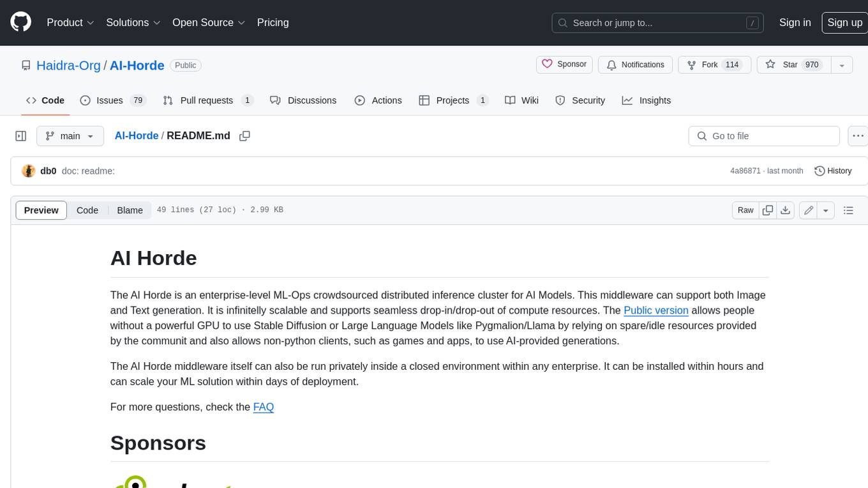Open the Wiki tab
This screenshot has width=868, height=488.
tap(521, 100)
